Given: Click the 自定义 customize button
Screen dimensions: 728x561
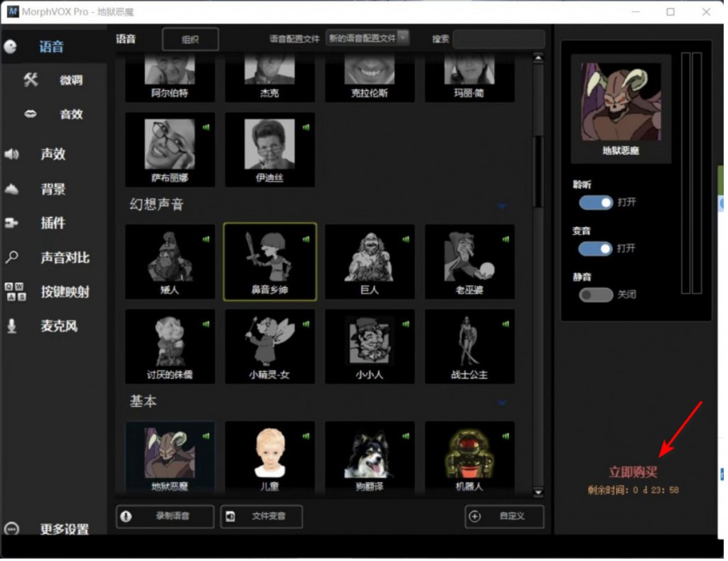Looking at the screenshot, I should (504, 516).
